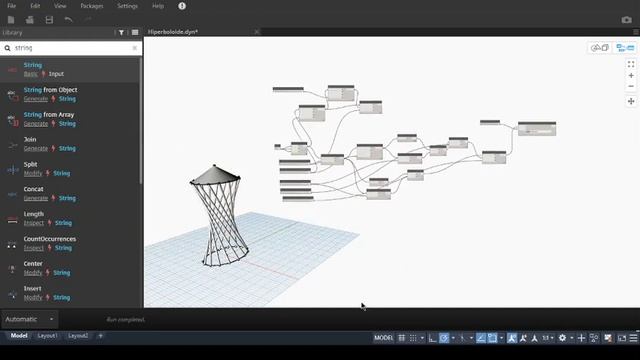Undo the last action
640x360 pixels.
pos(68,20)
